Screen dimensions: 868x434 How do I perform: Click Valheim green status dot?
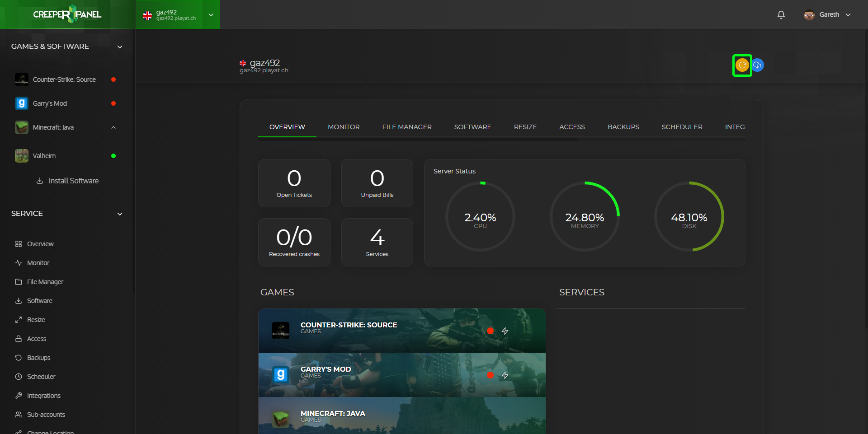[113, 156]
